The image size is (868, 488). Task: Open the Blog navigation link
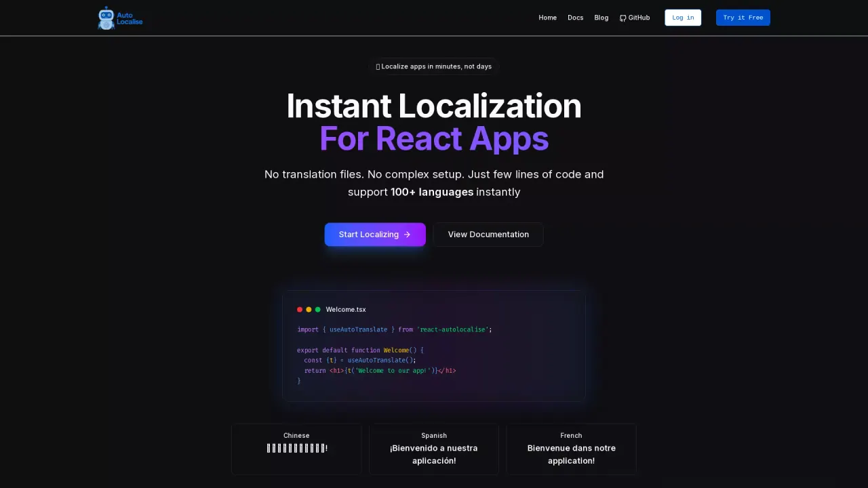click(601, 18)
